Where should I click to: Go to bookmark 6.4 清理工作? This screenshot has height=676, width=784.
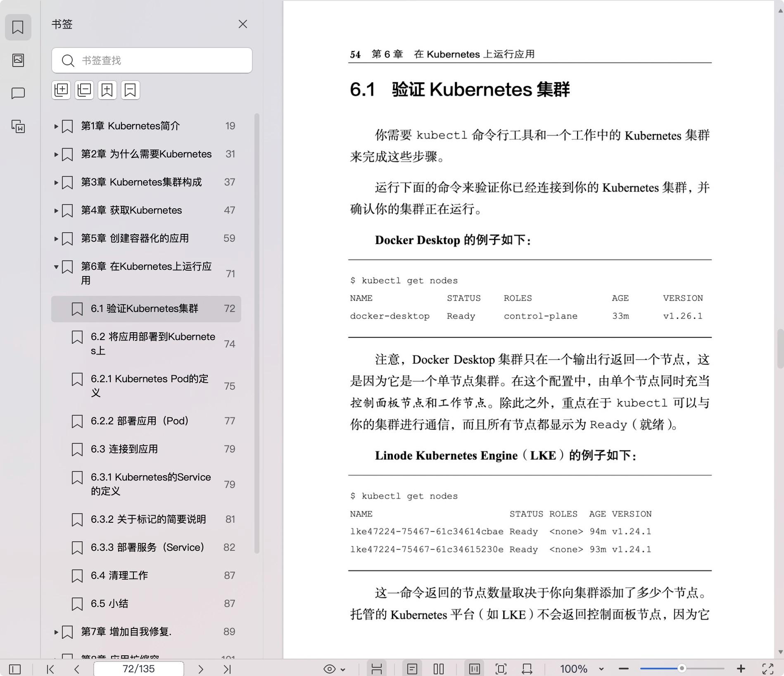pos(146,576)
